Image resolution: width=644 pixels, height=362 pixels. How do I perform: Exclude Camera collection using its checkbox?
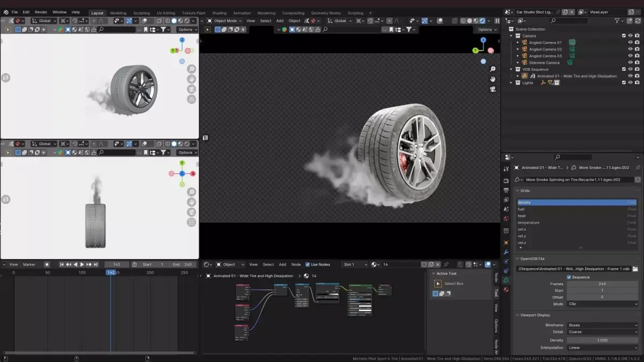tap(624, 36)
